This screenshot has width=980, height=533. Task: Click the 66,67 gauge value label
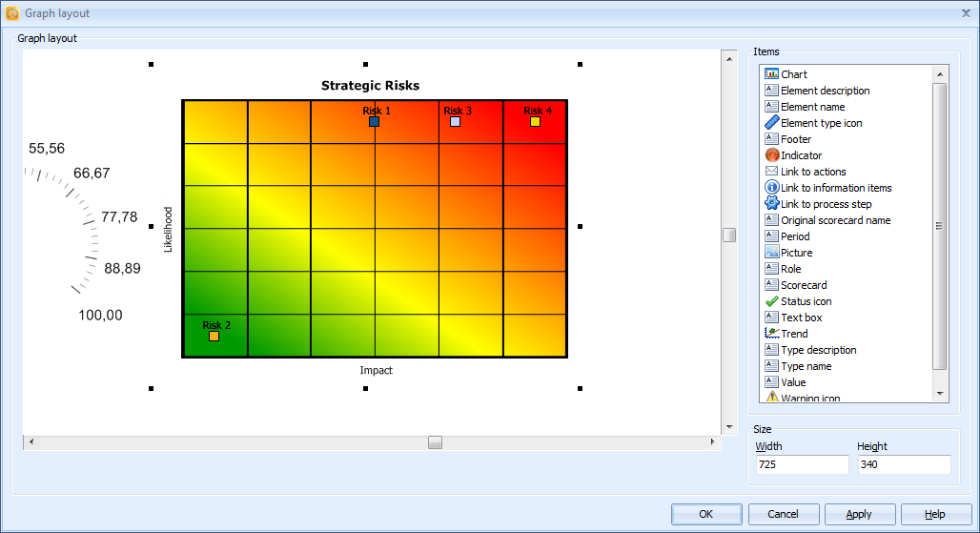click(92, 174)
